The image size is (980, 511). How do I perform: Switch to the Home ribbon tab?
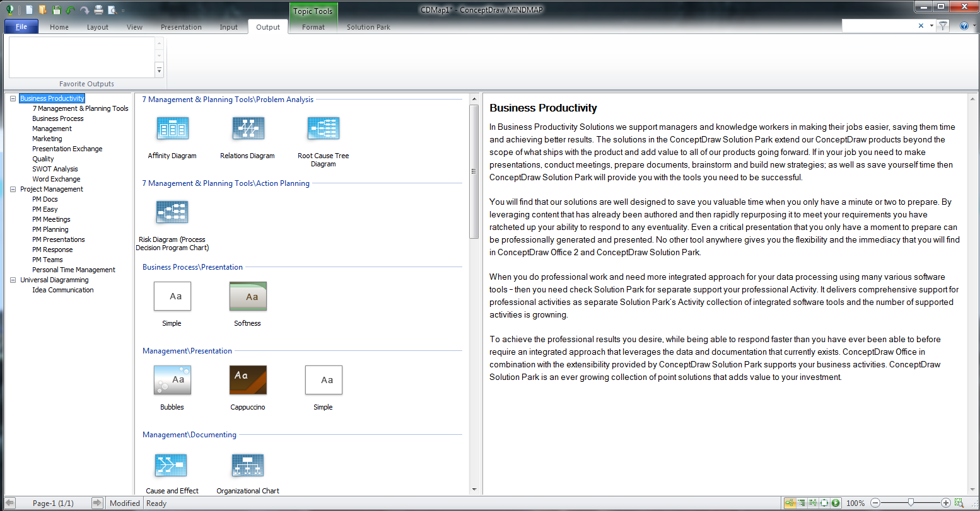pyautogui.click(x=59, y=27)
